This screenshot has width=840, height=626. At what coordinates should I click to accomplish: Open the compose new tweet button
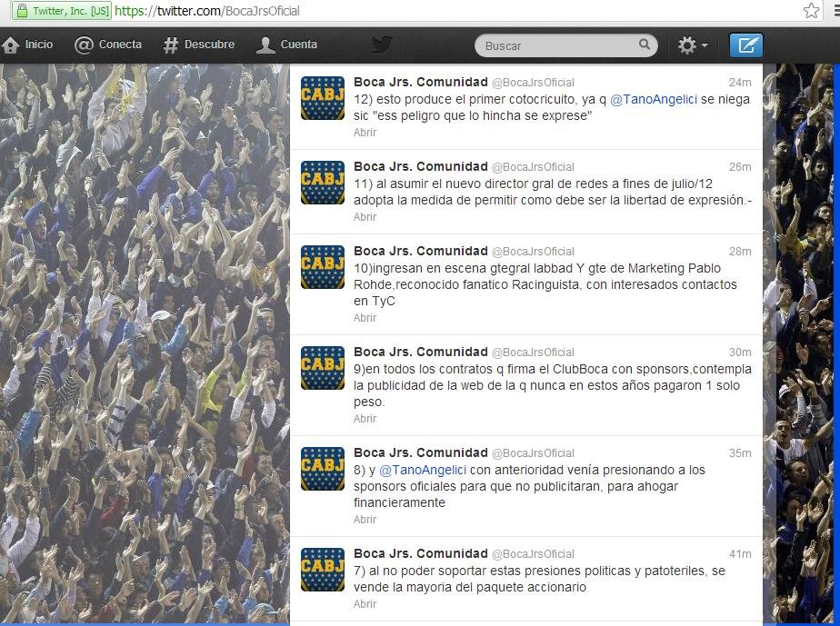[745, 45]
